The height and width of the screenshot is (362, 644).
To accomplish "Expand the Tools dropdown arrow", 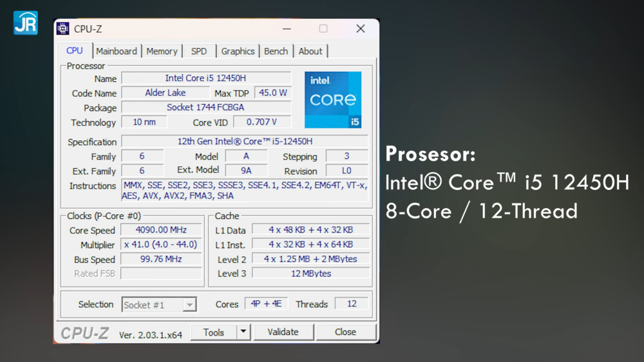I will click(x=243, y=332).
